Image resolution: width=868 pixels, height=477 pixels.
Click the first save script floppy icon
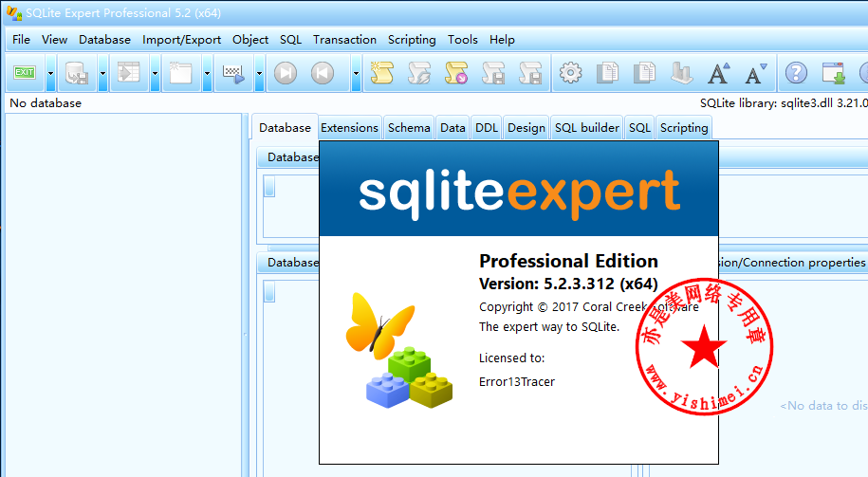pyautogui.click(x=493, y=73)
